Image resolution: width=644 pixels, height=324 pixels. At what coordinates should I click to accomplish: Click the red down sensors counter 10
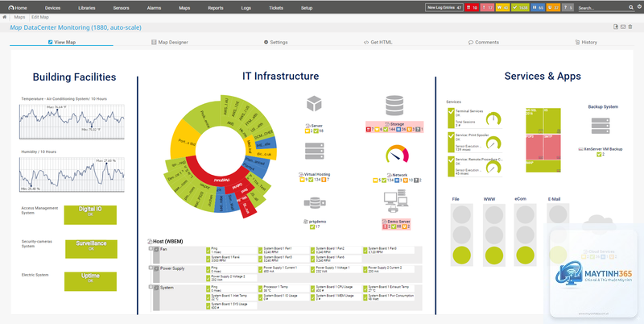point(472,7)
